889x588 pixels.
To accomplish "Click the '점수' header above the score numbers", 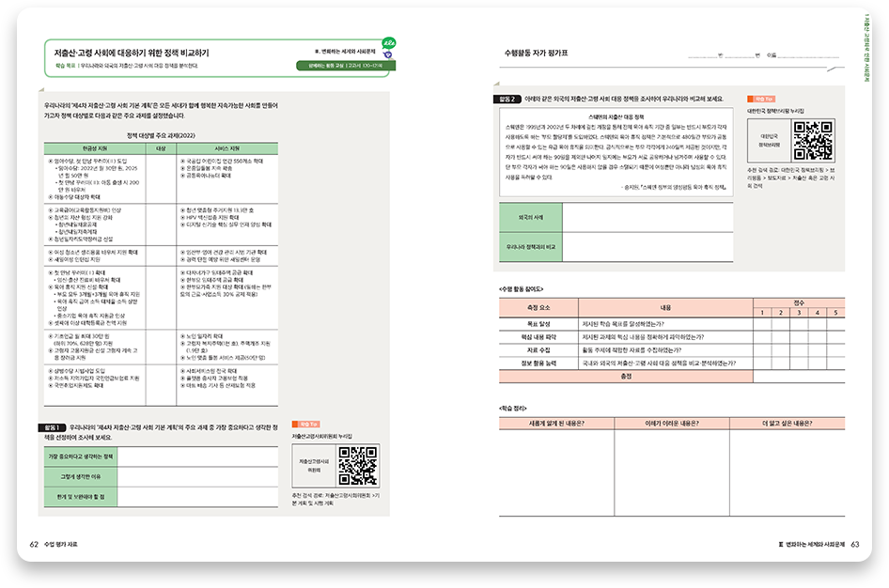I will coord(799,303).
